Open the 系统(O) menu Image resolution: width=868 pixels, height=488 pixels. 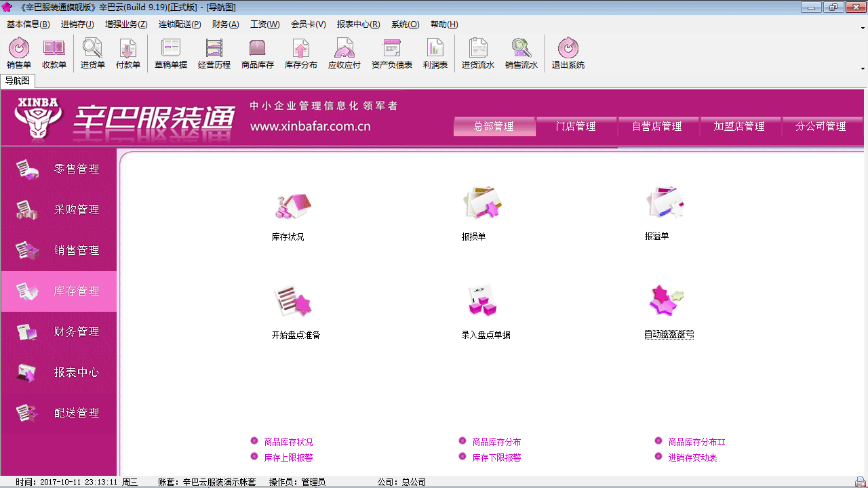click(x=405, y=24)
